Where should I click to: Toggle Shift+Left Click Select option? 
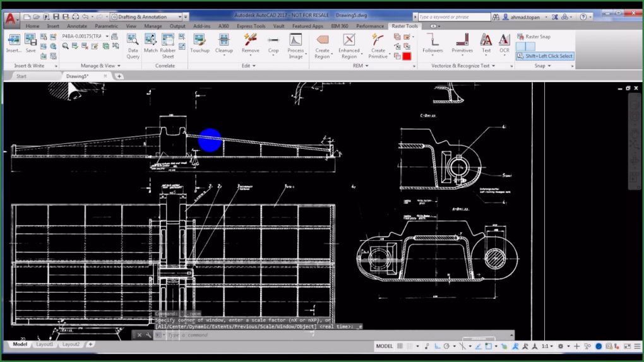[545, 56]
